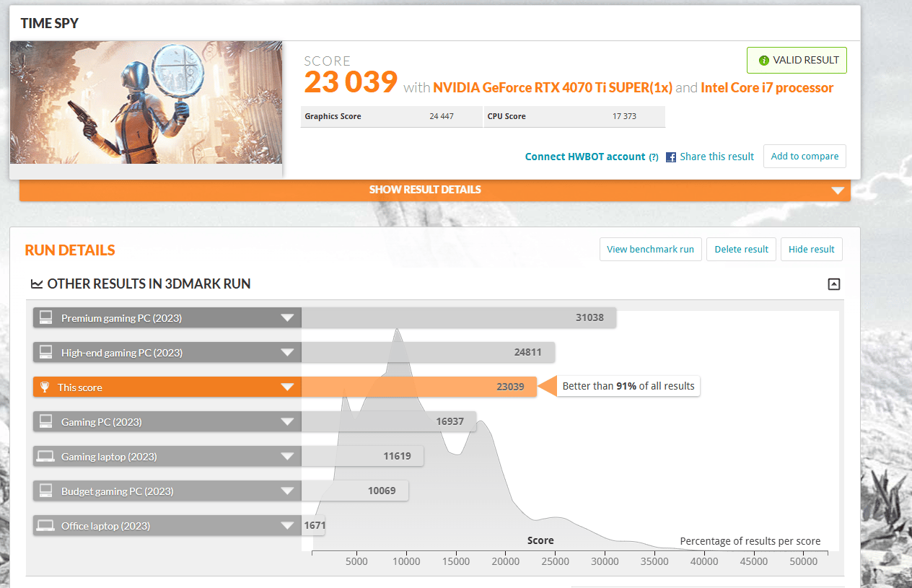Screen dimensions: 912x588
Task: Click the Gaming PC bar value 16937
Action: tap(450, 421)
